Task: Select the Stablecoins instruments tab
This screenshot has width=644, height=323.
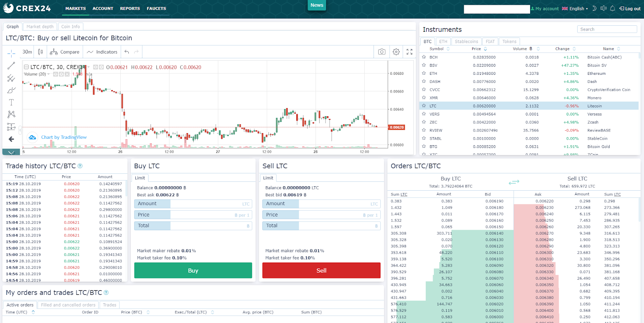Action: [466, 41]
